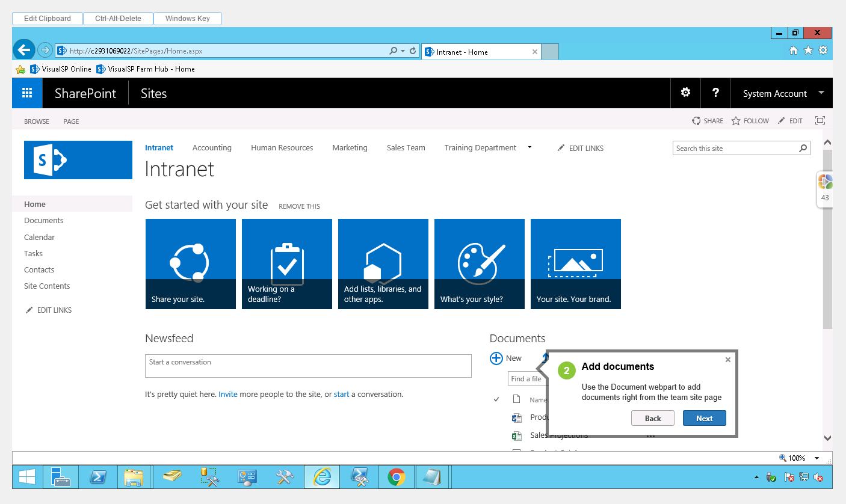Click the Edit Clipboard button
This screenshot has width=846, height=504.
pos(48,19)
